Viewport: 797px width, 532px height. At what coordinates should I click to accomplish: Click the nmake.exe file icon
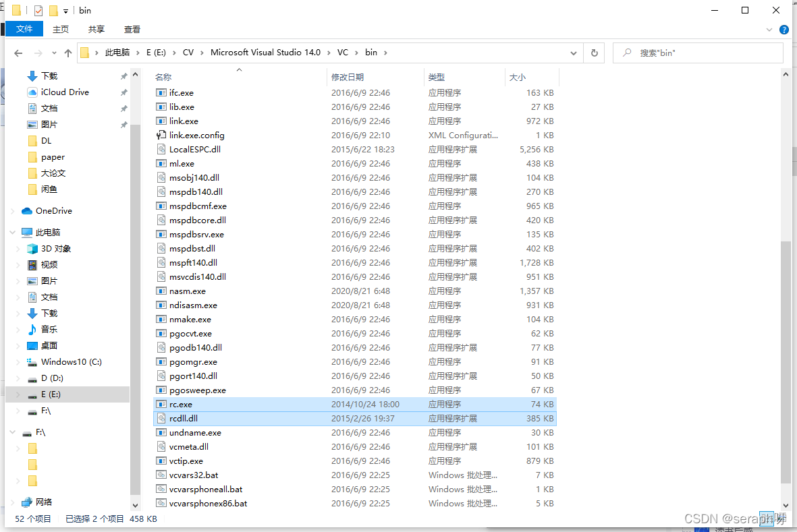click(161, 320)
